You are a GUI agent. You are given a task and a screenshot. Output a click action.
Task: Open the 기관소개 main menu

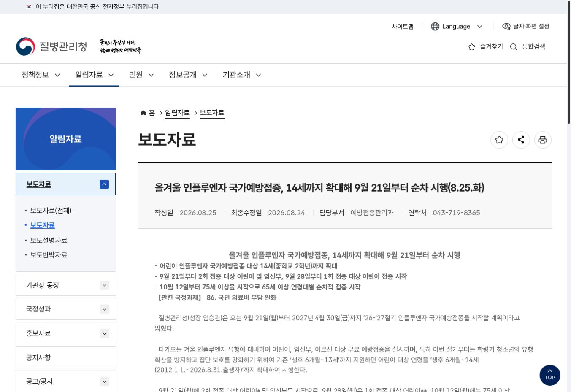pos(242,75)
